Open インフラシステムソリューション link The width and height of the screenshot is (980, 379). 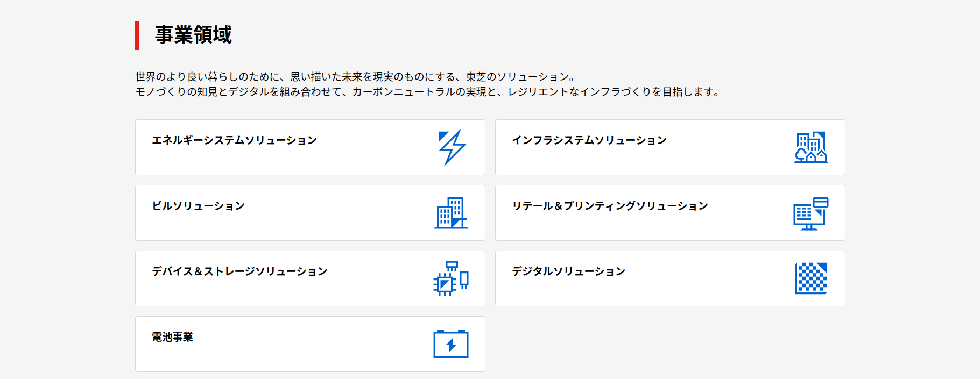click(x=589, y=140)
